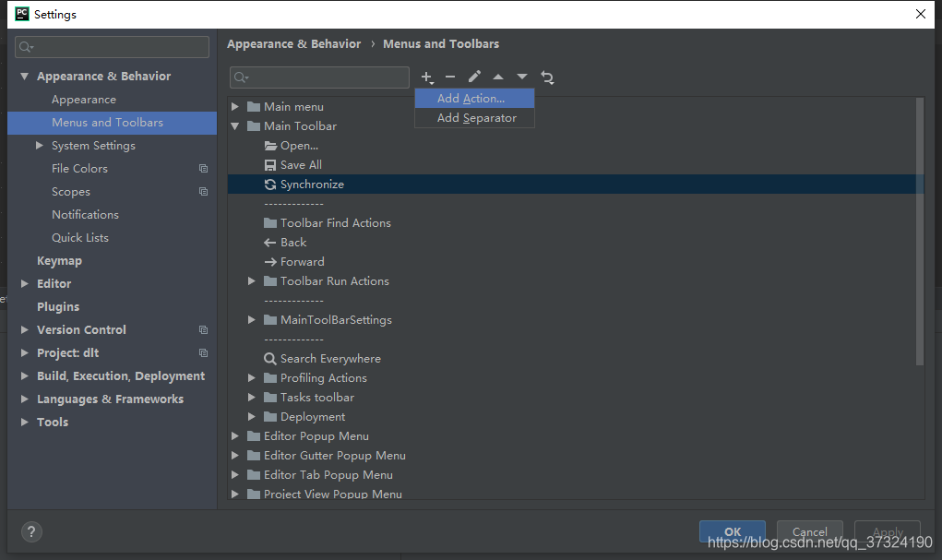
Task: Open the Quick Lists settings page
Action: [80, 238]
